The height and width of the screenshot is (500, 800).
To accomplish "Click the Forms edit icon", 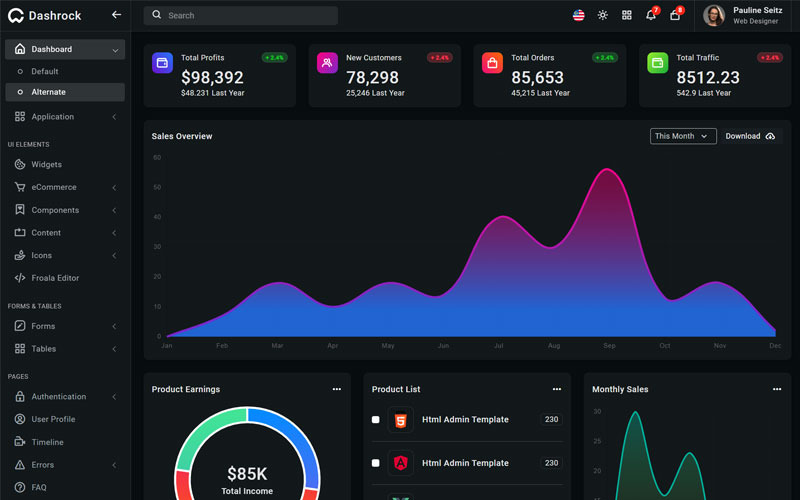I will click(x=20, y=326).
